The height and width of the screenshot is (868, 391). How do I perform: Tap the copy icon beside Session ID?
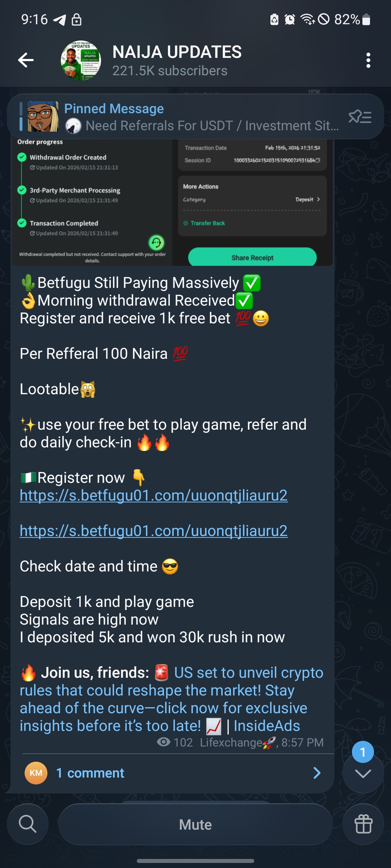[x=318, y=160]
